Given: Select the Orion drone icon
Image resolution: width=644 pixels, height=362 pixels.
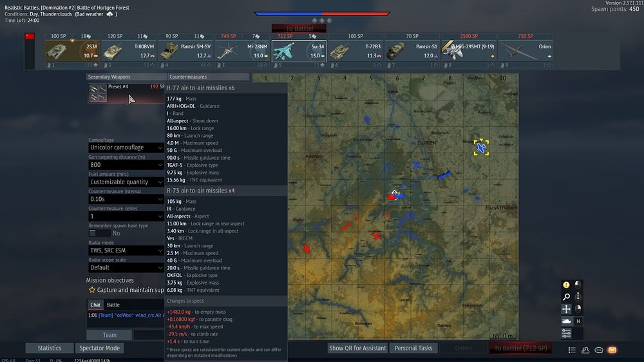Looking at the screenshot, I should point(518,53).
